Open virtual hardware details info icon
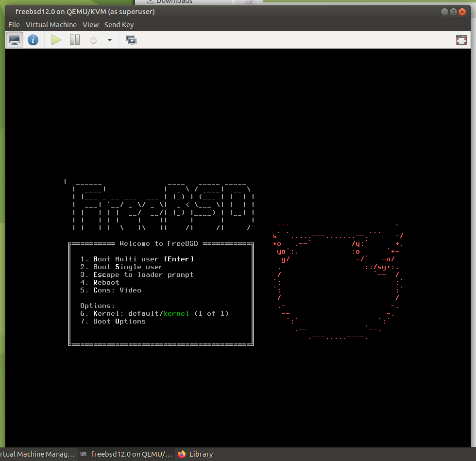476x461 pixels. (33, 40)
